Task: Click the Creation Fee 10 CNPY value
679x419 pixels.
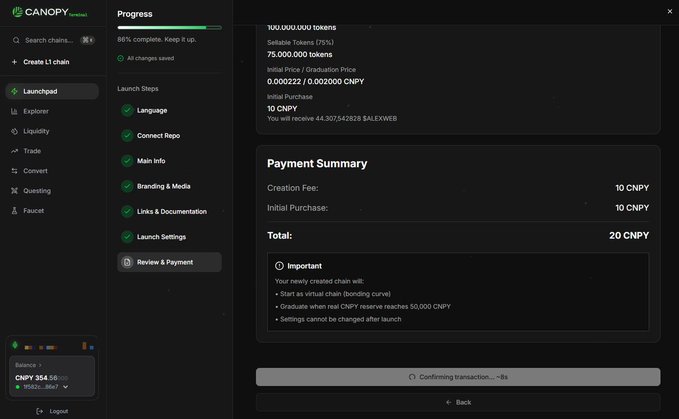Action: [632, 188]
